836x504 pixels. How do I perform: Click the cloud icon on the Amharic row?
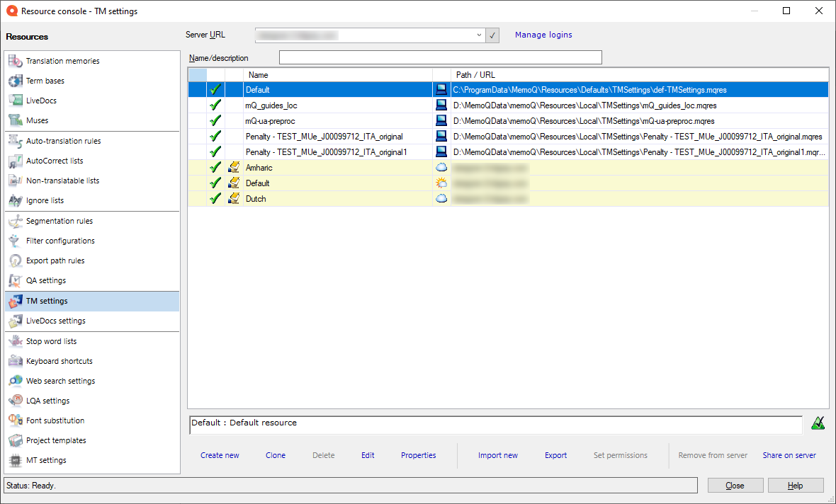point(441,167)
